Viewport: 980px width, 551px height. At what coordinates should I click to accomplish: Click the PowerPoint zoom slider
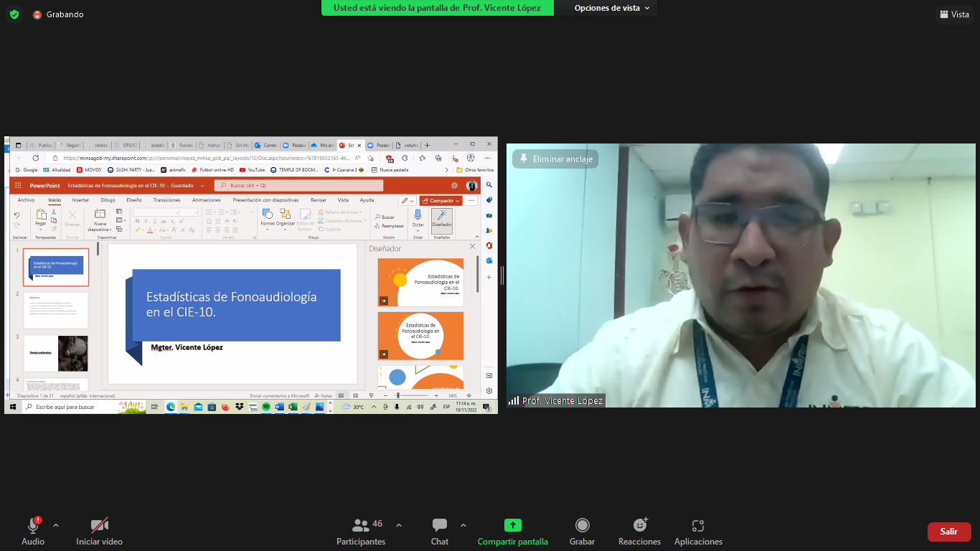point(413,395)
